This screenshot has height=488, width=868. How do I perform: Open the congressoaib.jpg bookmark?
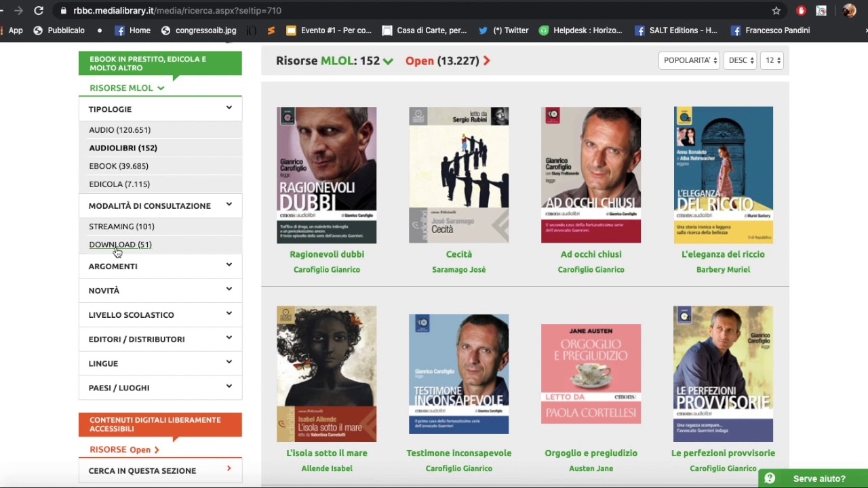199,30
